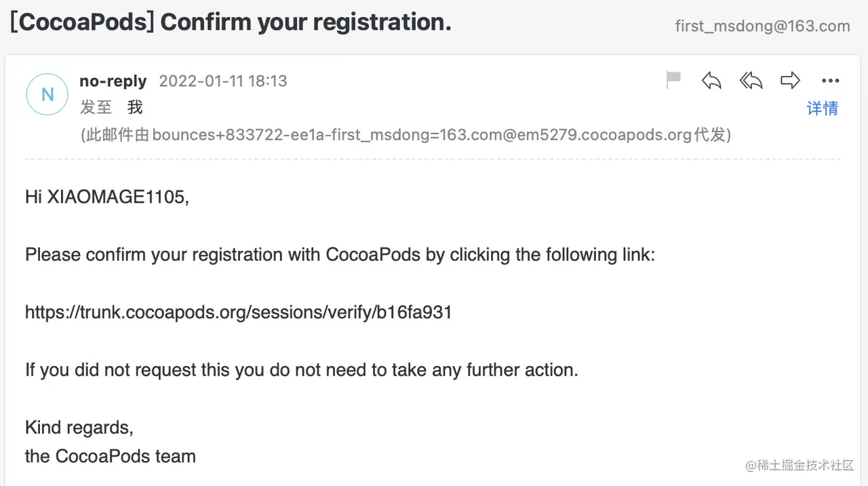Click the 稀土掘金技术社区 watermark
The image size is (868, 486).
pyautogui.click(x=800, y=465)
